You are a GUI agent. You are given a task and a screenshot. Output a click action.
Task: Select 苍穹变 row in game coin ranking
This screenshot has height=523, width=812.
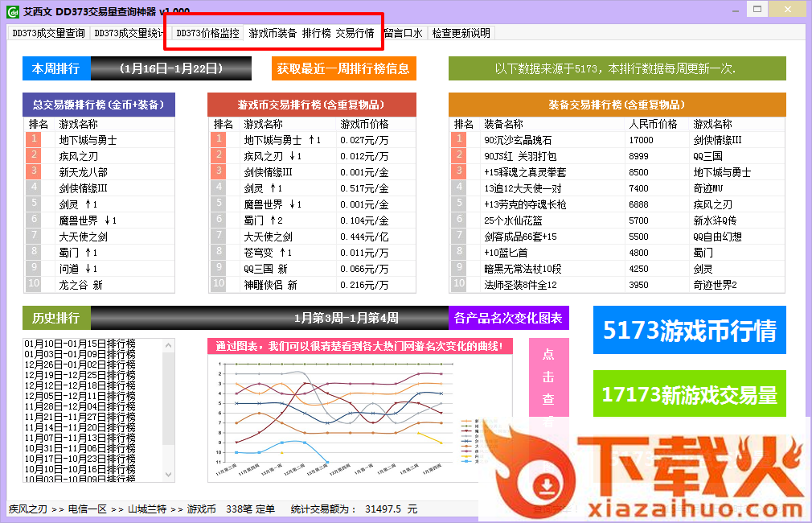pyautogui.click(x=313, y=253)
